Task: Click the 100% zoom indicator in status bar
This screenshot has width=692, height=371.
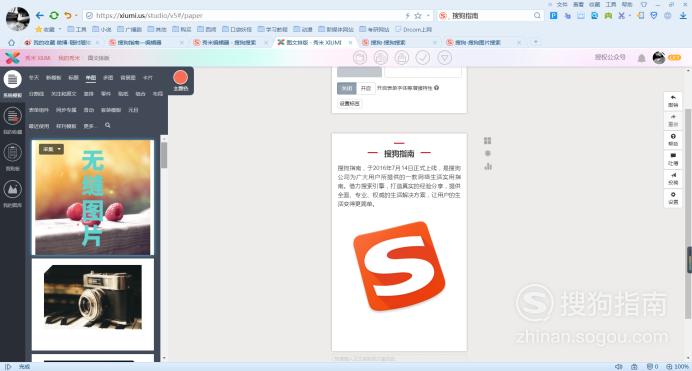Action: pos(678,367)
